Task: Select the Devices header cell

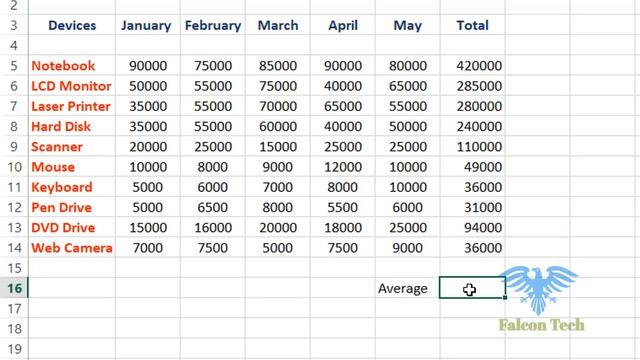Action: point(72,25)
